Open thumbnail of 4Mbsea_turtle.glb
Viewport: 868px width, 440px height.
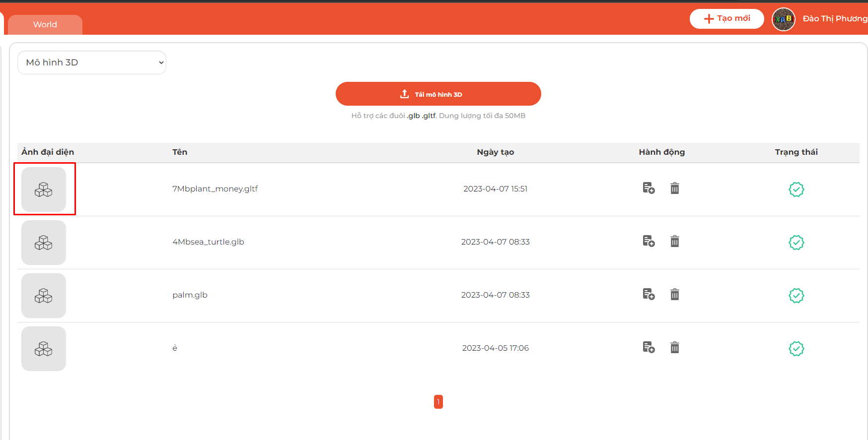(44, 243)
